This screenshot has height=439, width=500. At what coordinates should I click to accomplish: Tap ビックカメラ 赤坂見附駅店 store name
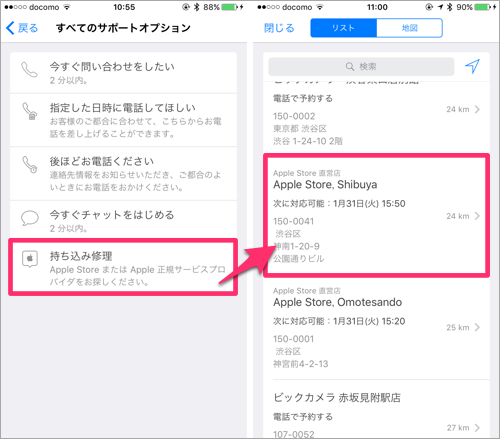337,397
